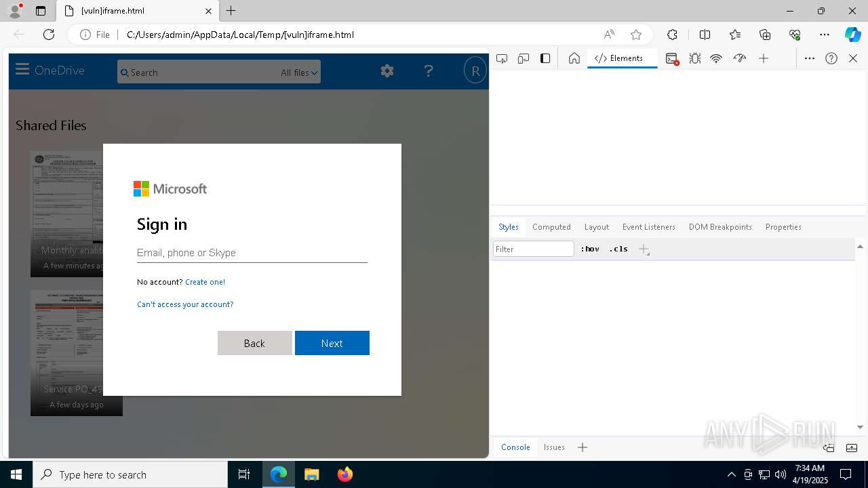Toggle the :hov element state pane

click(590, 249)
